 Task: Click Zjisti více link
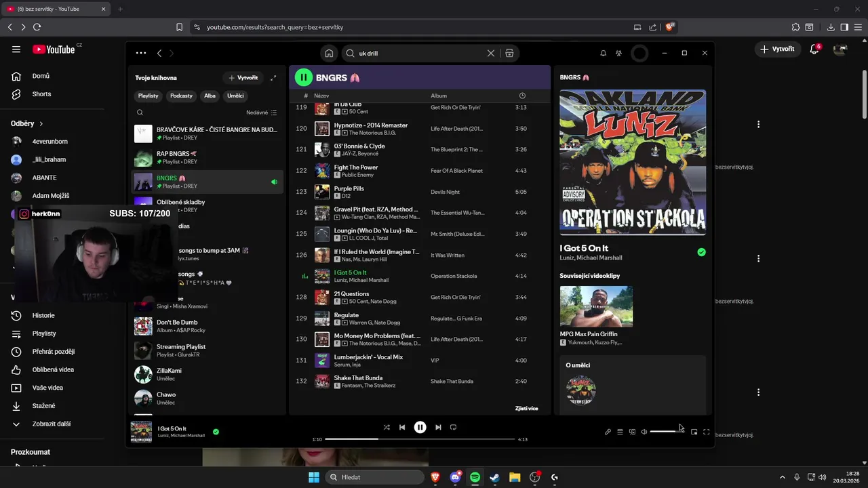(526, 409)
